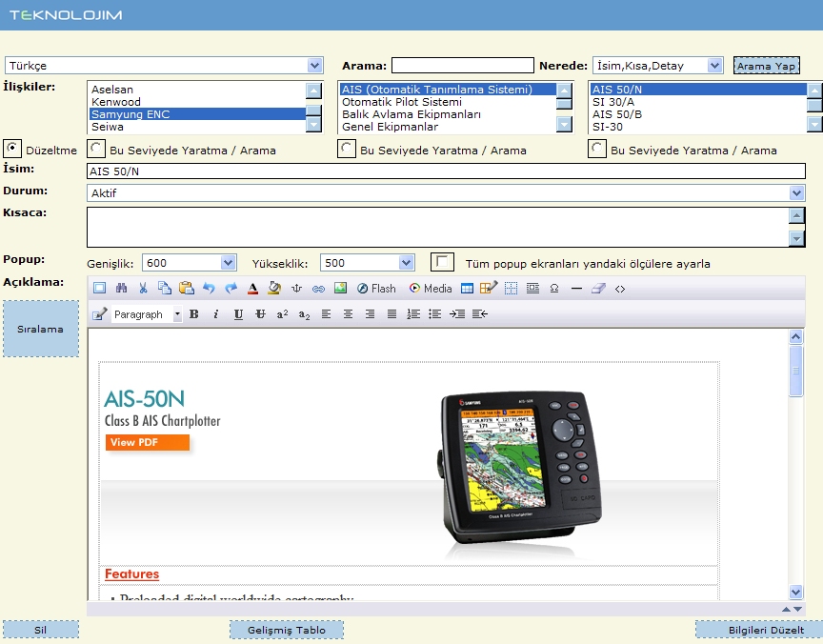Select Otomatik Pilot Sistemi in category list
Screen dimensions: 823x644
pyautogui.click(x=448, y=102)
